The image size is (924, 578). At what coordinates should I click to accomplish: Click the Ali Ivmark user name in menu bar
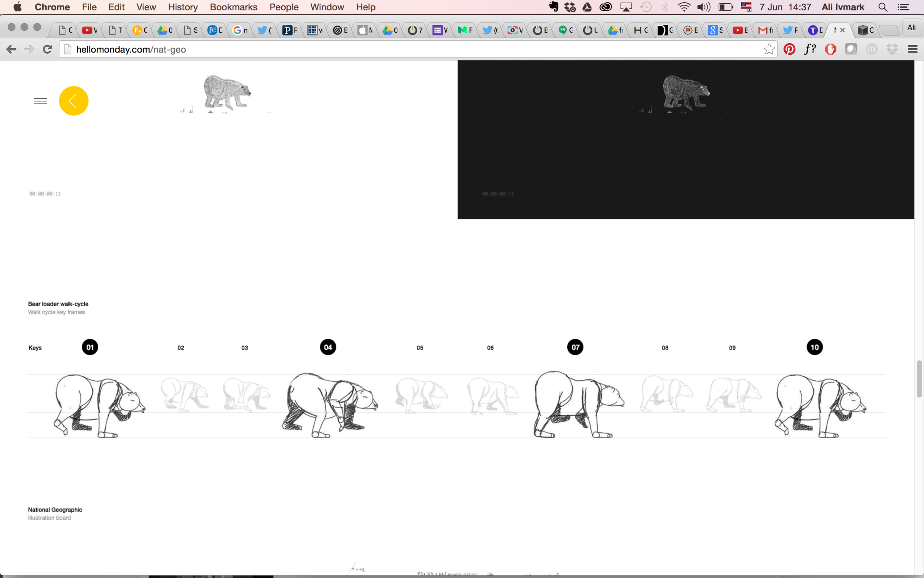[x=843, y=7]
